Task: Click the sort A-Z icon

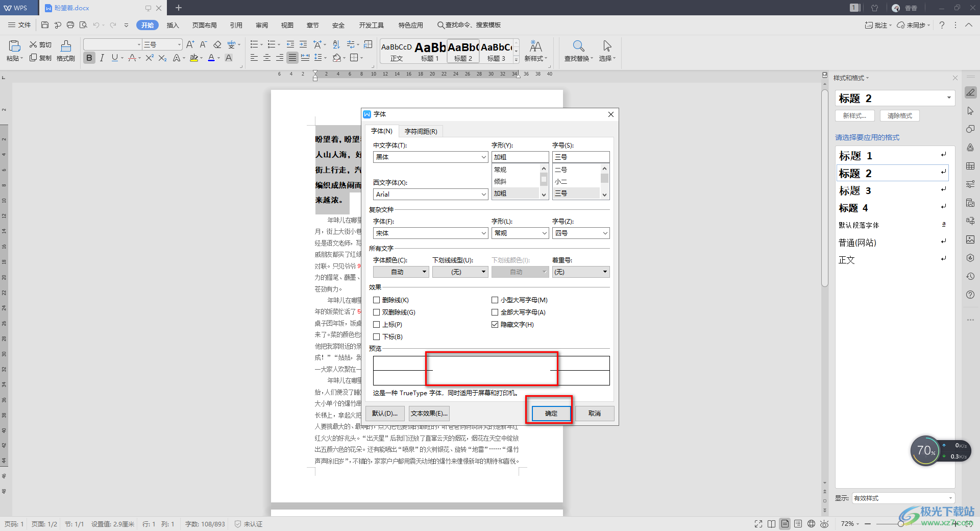Action: pyautogui.click(x=336, y=44)
